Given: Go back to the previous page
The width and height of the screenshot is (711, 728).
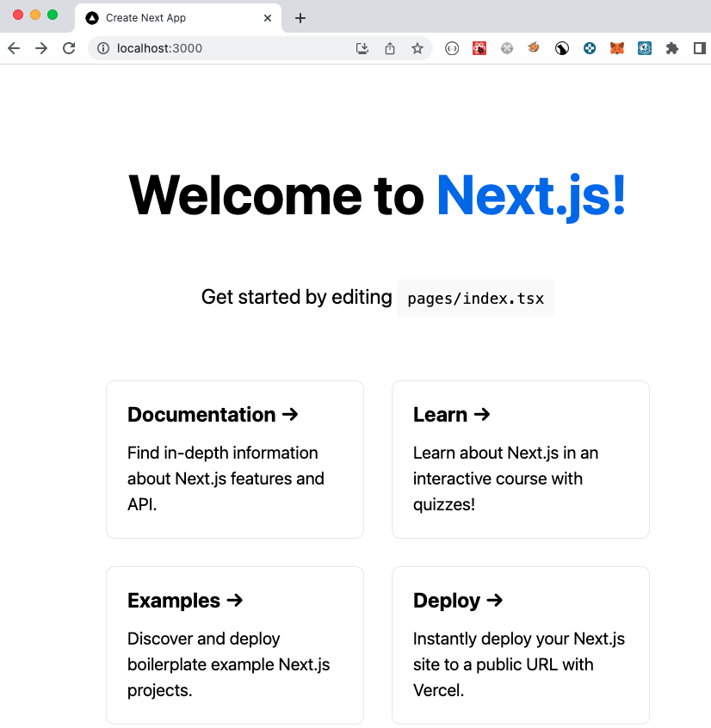Looking at the screenshot, I should [14, 48].
